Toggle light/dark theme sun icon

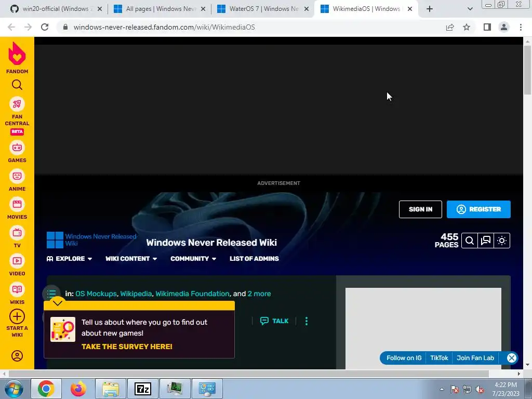click(x=502, y=241)
